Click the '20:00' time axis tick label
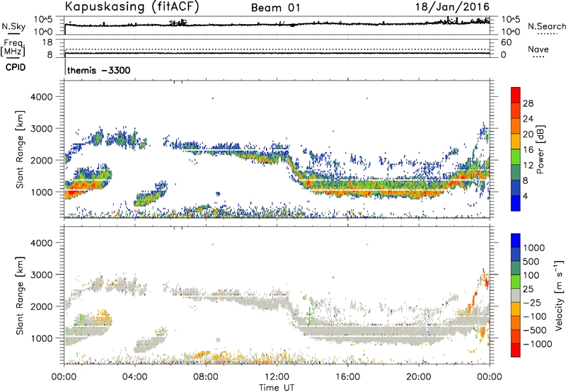Viewport: 566px width, 392px height. 419,377
